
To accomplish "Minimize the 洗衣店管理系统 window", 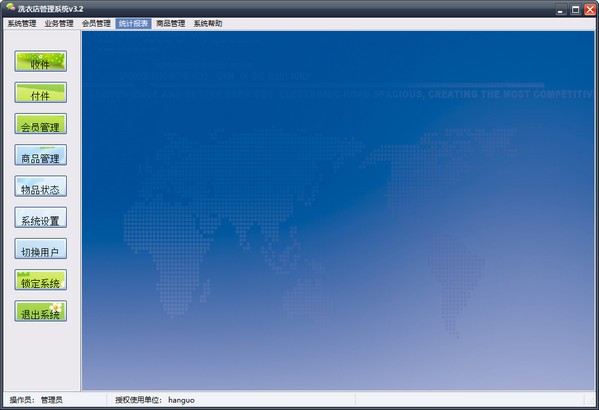I will tap(561, 10).
